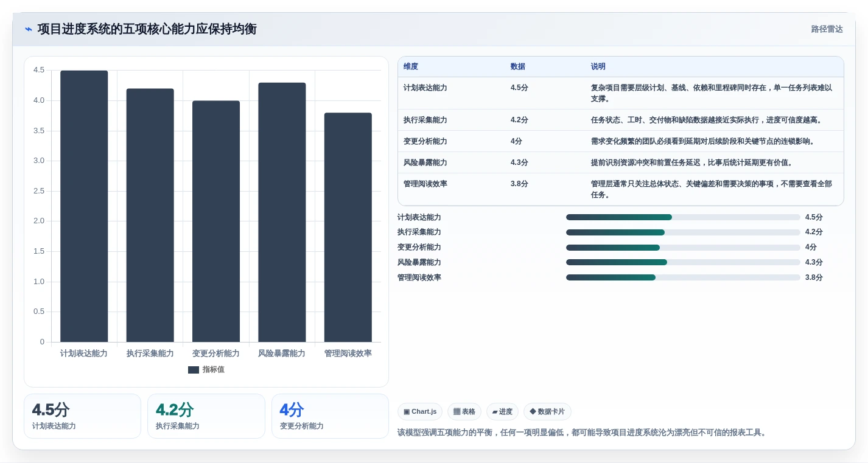Open the 4.5分 计划表达能力 data card
Viewport: 868px width, 463px height.
point(82,416)
